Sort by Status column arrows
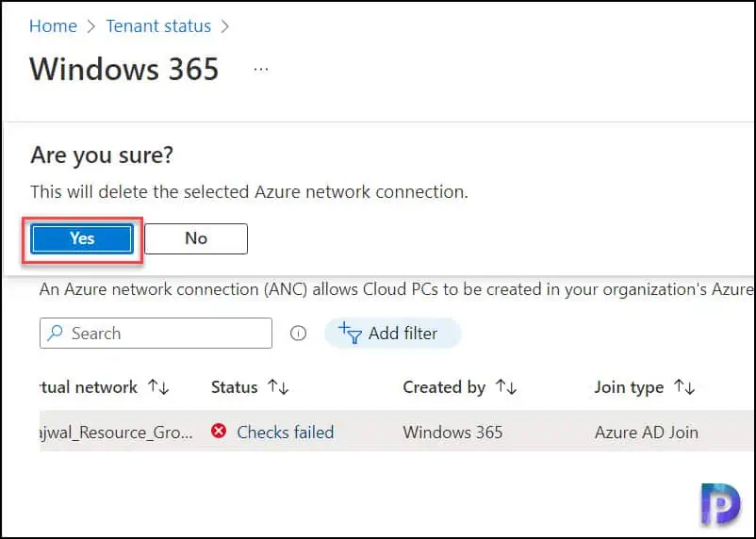This screenshot has height=539, width=756. pyautogui.click(x=278, y=387)
